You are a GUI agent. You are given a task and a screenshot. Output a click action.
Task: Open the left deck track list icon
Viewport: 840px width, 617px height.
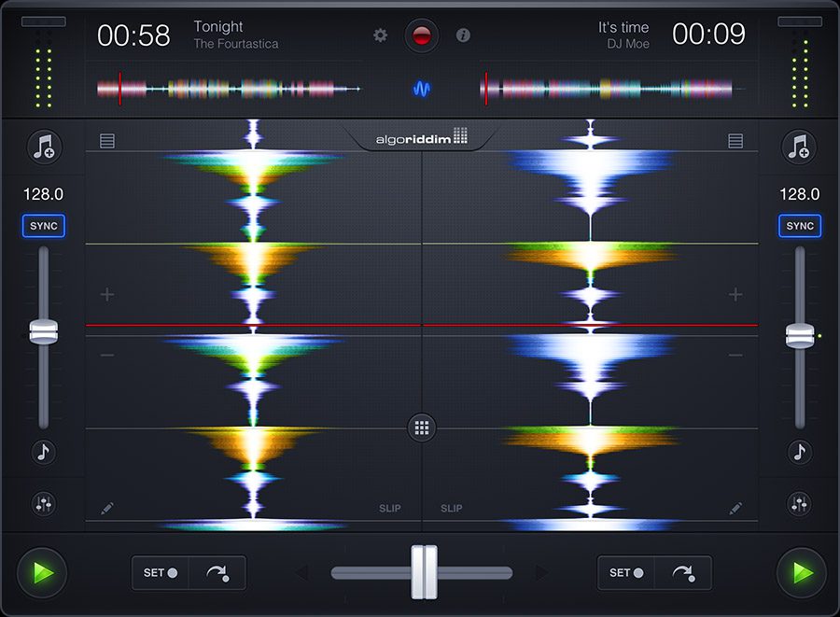[x=107, y=141]
